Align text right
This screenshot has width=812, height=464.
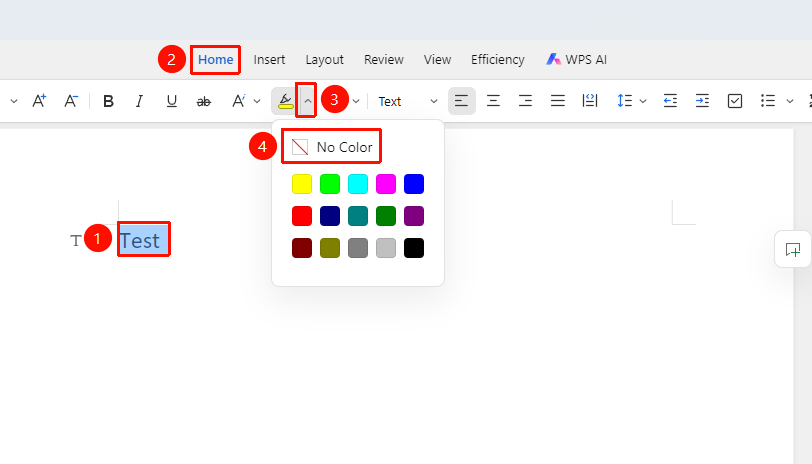click(x=526, y=101)
